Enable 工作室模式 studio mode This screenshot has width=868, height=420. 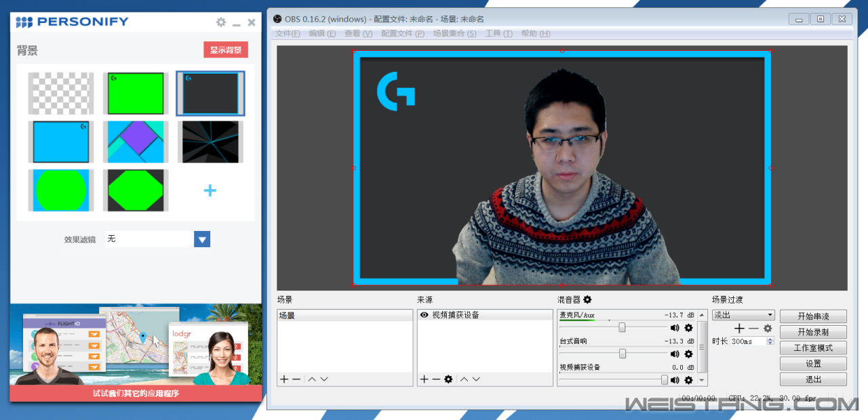pos(813,348)
